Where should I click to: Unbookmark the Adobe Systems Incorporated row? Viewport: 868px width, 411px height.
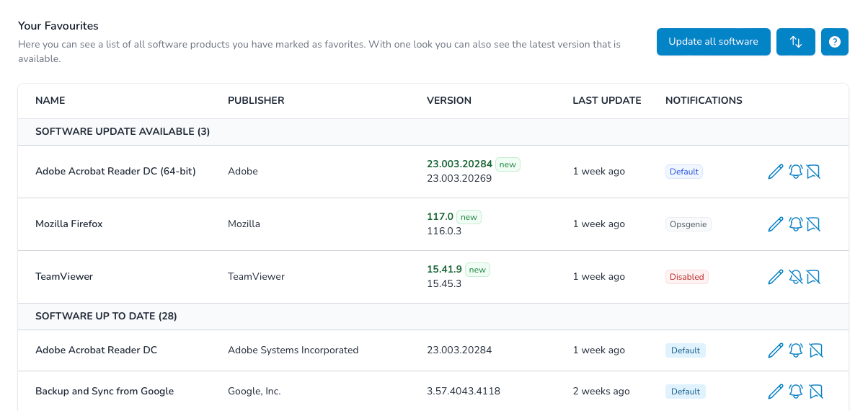816,350
